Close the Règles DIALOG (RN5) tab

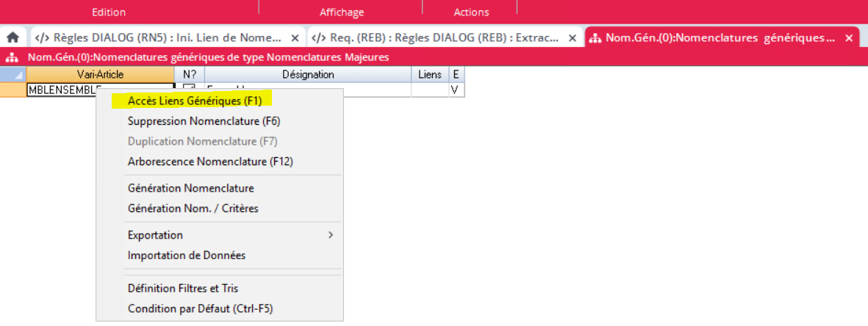(295, 37)
